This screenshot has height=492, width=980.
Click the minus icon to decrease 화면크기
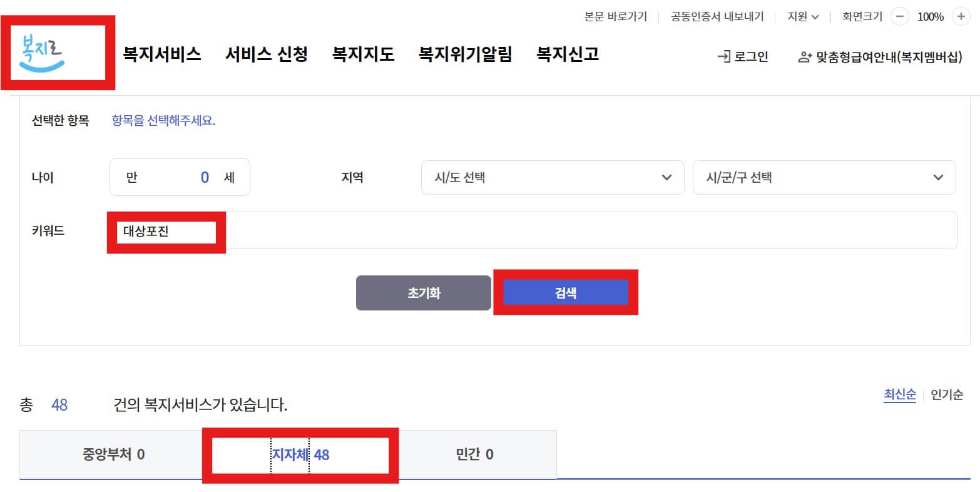click(x=899, y=17)
